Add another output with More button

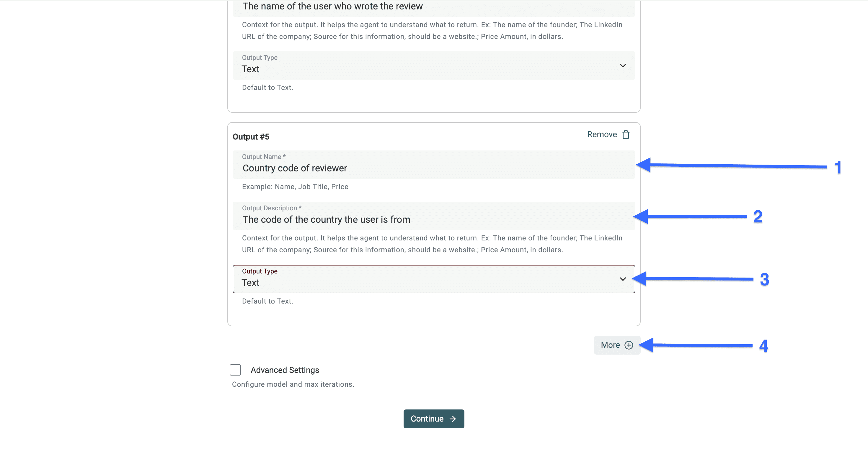tap(610, 345)
